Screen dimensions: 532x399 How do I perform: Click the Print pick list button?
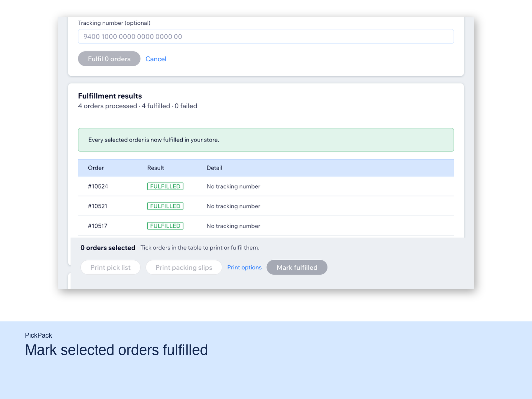tap(110, 267)
